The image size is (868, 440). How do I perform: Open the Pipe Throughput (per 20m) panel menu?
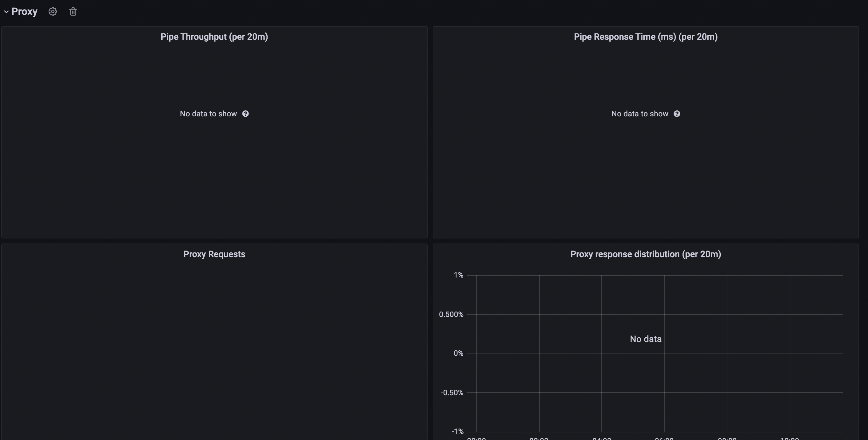[x=214, y=37]
